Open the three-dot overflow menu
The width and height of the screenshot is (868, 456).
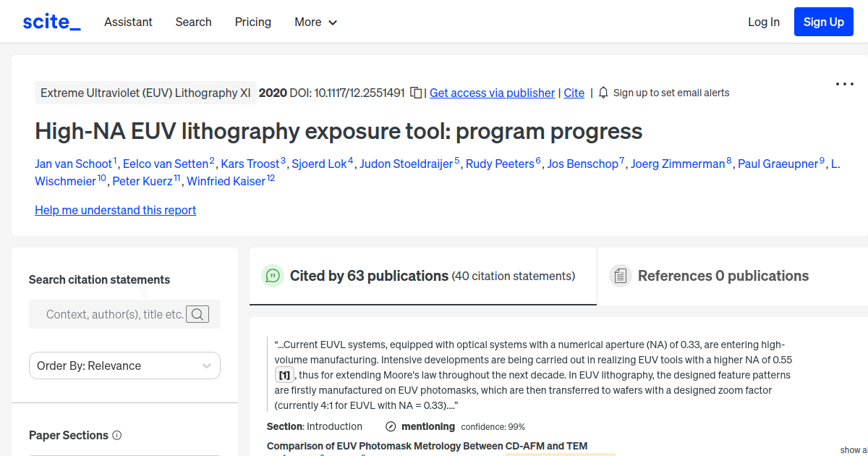coord(844,84)
